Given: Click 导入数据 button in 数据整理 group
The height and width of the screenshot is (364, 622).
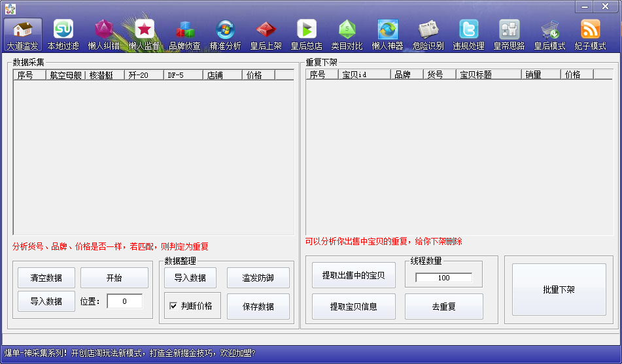Looking at the screenshot, I should (190, 278).
